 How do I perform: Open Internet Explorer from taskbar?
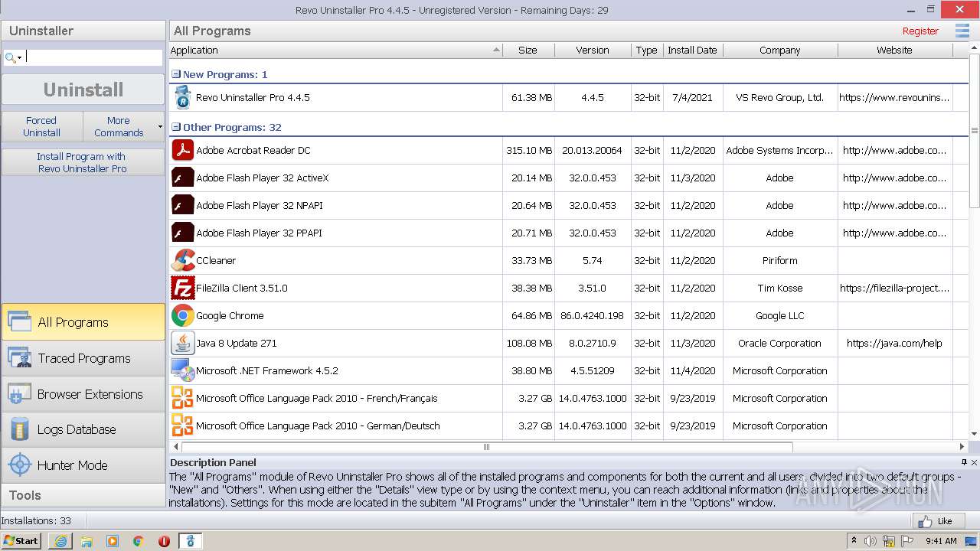[60, 541]
